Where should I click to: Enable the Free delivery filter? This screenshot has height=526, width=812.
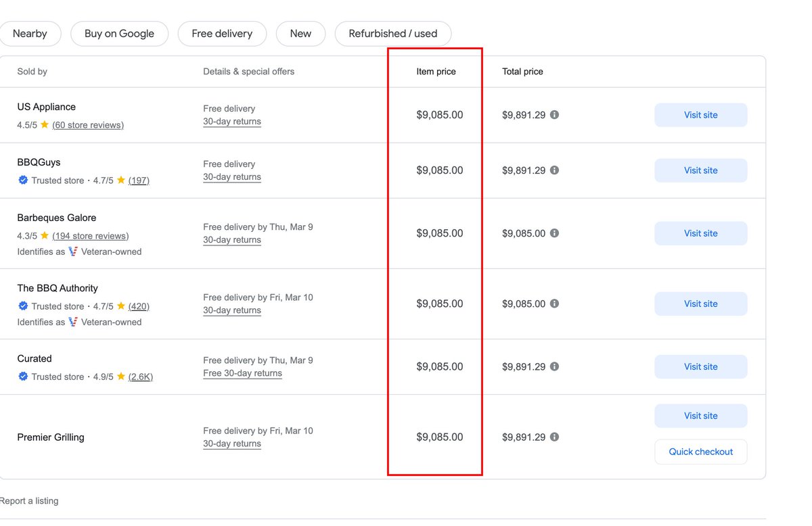(x=222, y=34)
